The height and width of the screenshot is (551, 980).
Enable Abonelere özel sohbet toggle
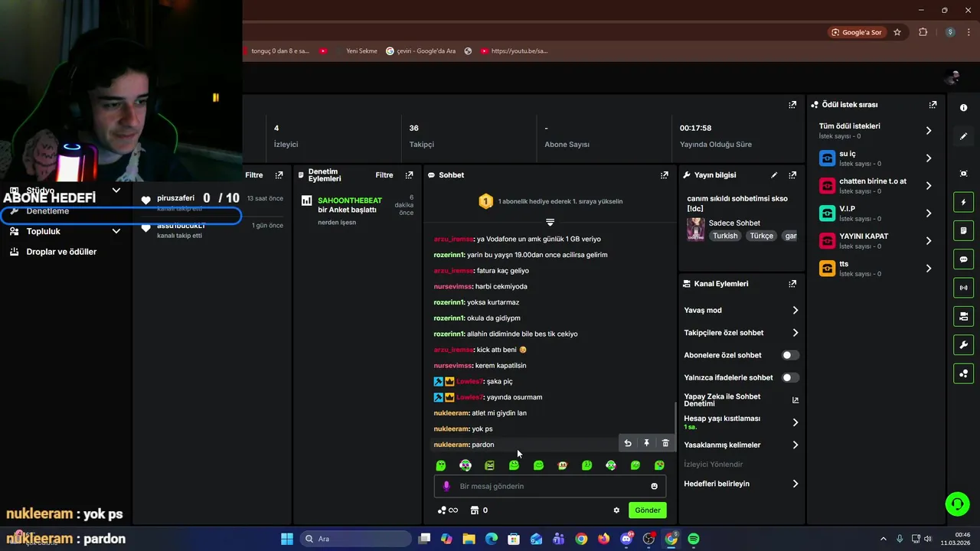[x=790, y=355]
